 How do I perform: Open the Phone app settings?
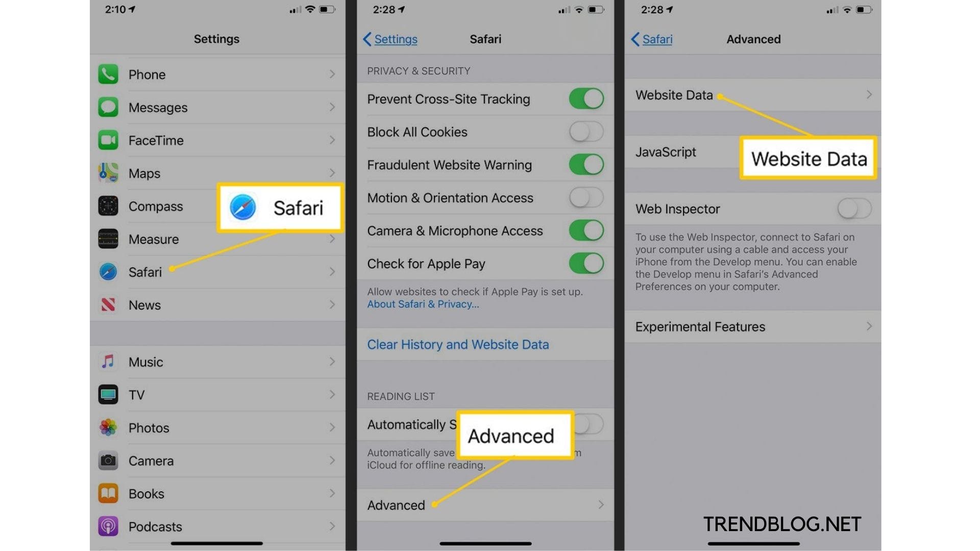coord(216,74)
